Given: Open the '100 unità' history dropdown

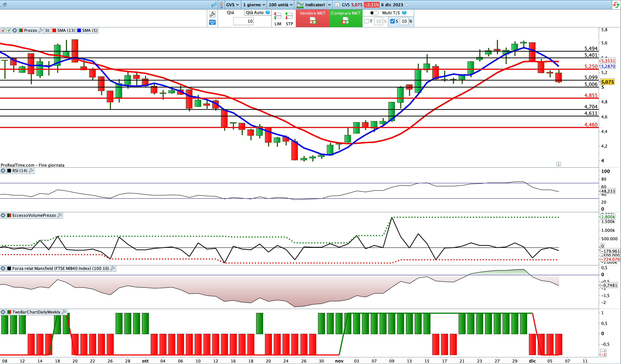Looking at the screenshot, I should click(280, 5).
